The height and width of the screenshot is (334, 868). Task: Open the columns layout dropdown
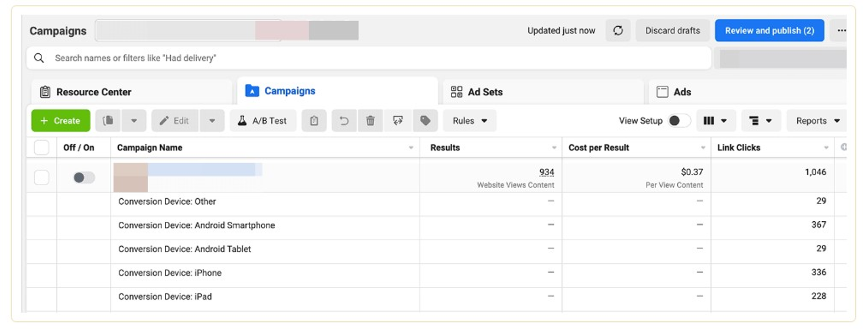click(716, 121)
